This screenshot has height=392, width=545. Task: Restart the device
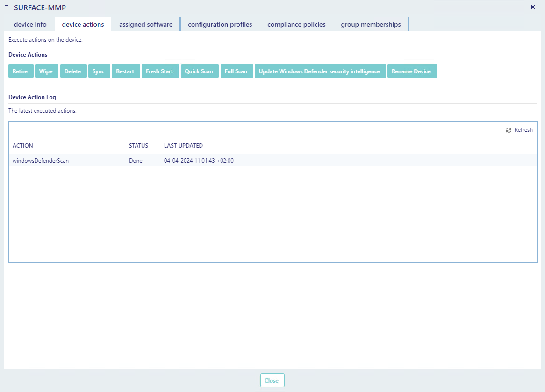[125, 71]
